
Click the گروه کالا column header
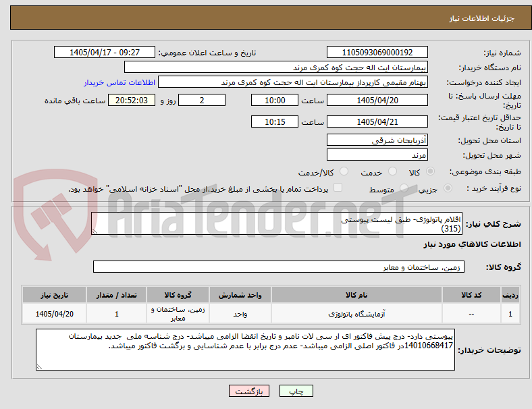pyautogui.click(x=178, y=295)
